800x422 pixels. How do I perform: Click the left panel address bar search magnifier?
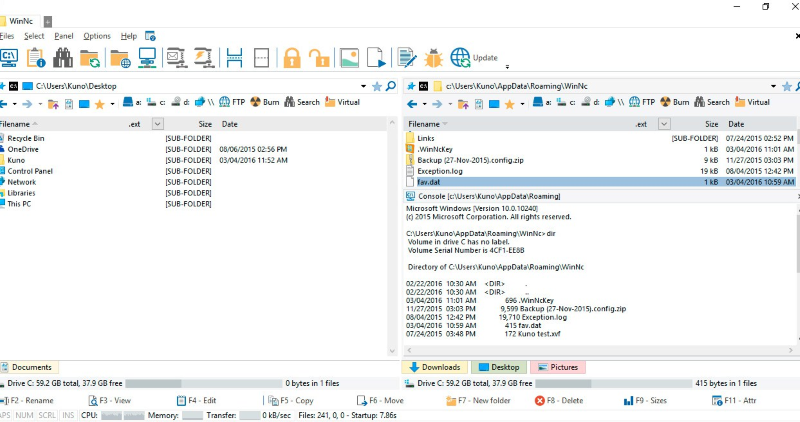pos(391,86)
